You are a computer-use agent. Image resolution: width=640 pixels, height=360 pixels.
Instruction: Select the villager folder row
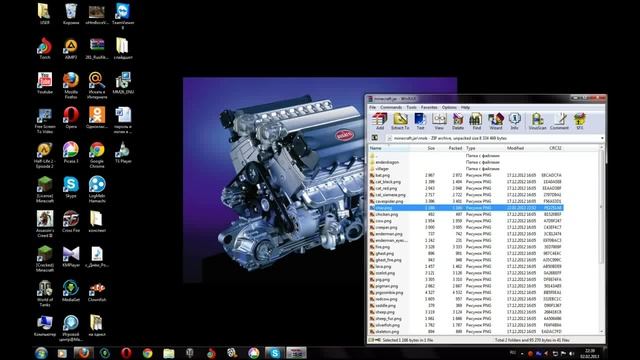(466, 169)
